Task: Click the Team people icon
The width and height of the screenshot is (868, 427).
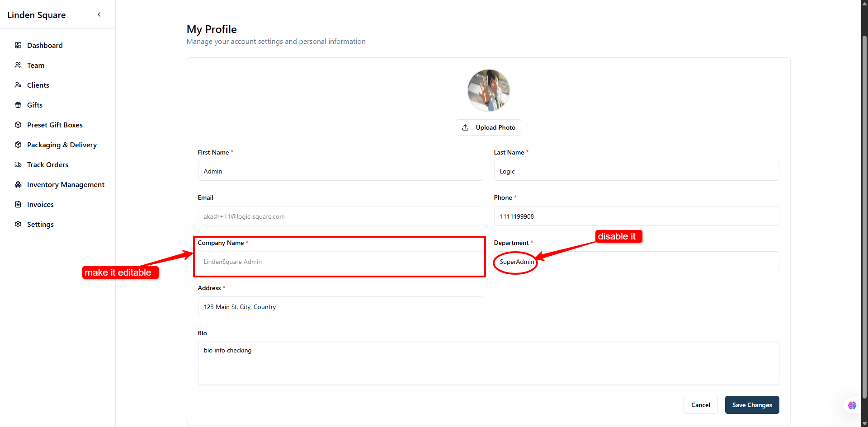Action: point(18,65)
